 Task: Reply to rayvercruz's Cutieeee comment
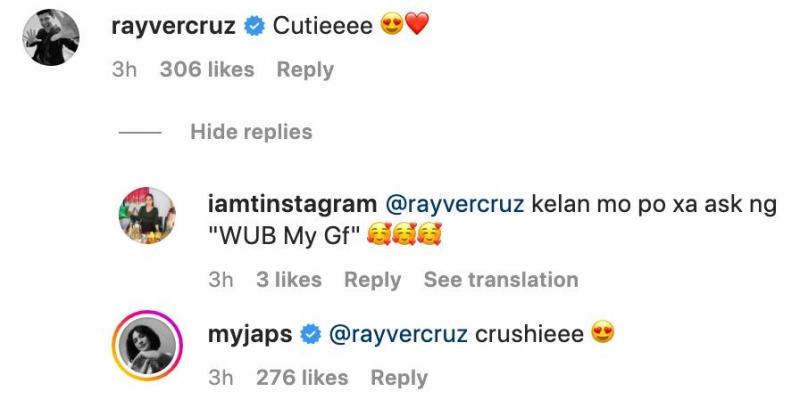point(305,70)
